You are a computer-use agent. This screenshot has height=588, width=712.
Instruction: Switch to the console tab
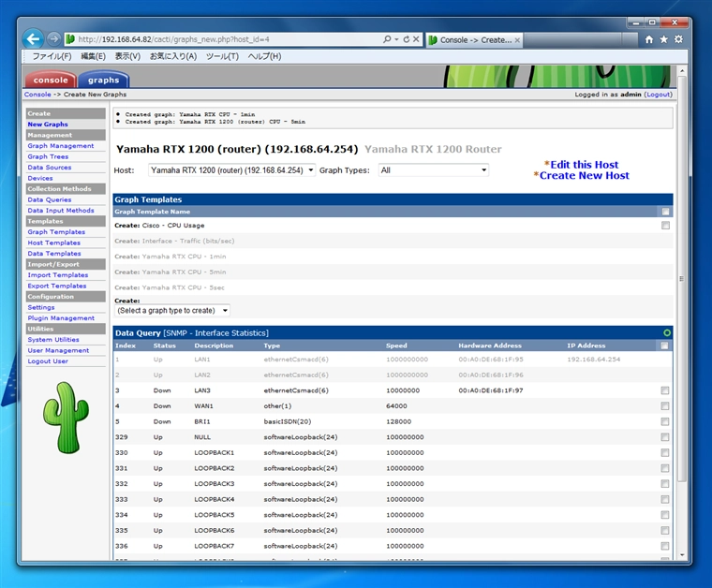click(x=51, y=80)
